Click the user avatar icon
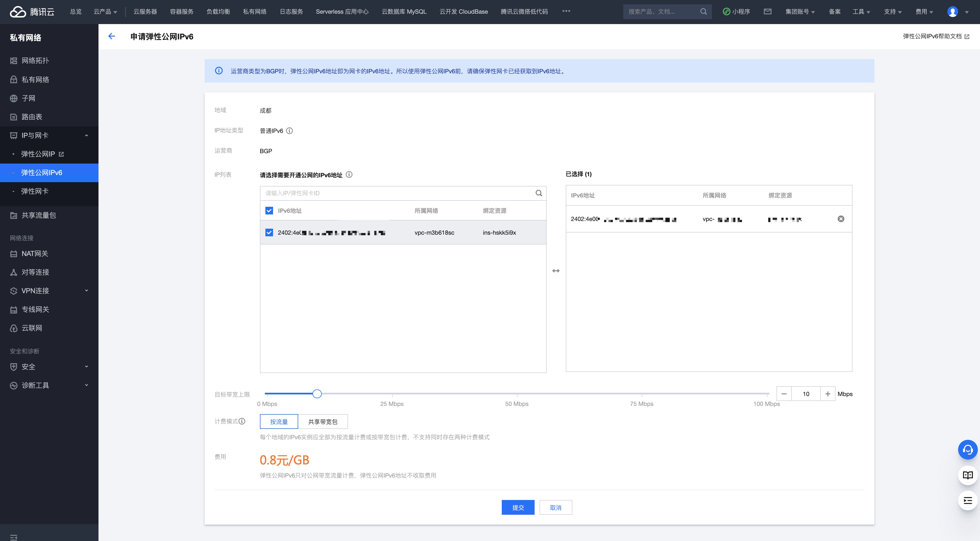980x541 pixels. [952, 11]
